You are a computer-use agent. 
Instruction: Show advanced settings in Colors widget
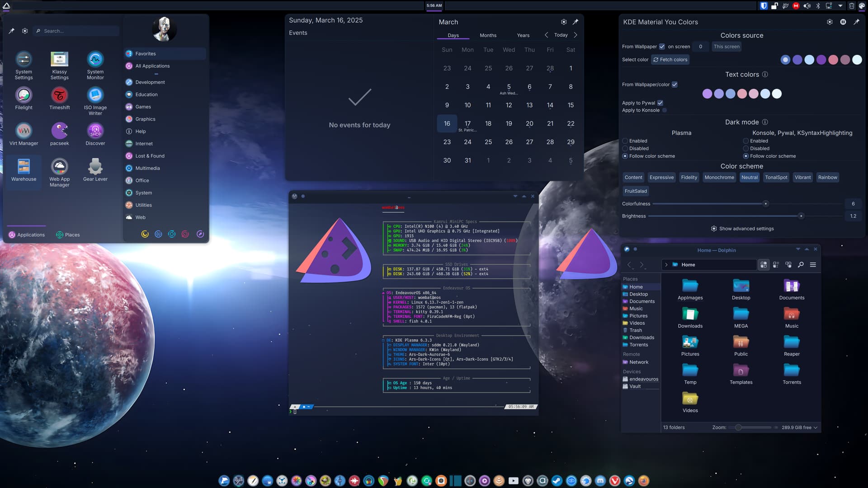tap(742, 229)
